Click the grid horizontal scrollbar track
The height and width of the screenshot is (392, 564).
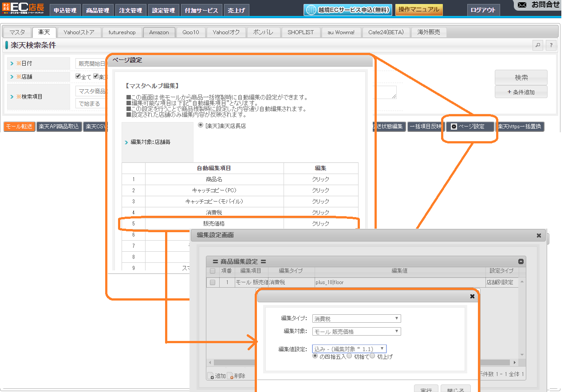362,362
